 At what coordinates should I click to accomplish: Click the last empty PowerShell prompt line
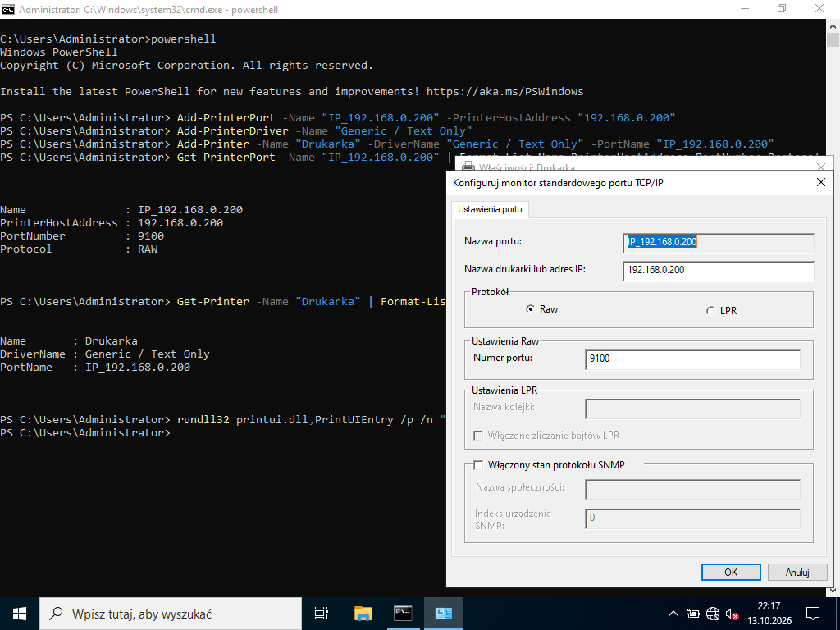coord(85,433)
